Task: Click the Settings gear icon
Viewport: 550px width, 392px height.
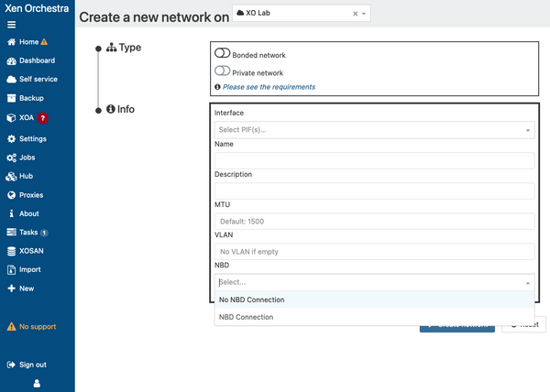Action: click(12, 139)
